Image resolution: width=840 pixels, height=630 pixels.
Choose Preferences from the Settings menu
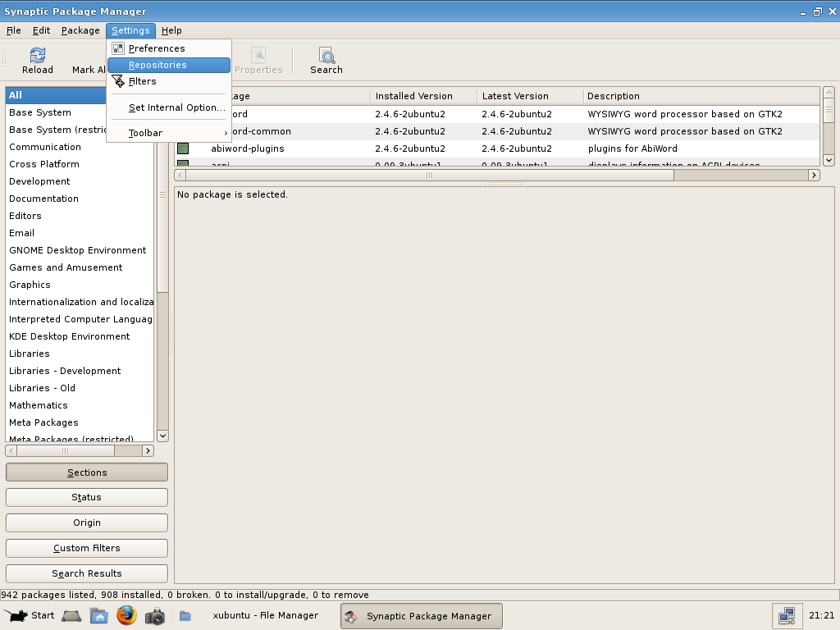point(169,48)
